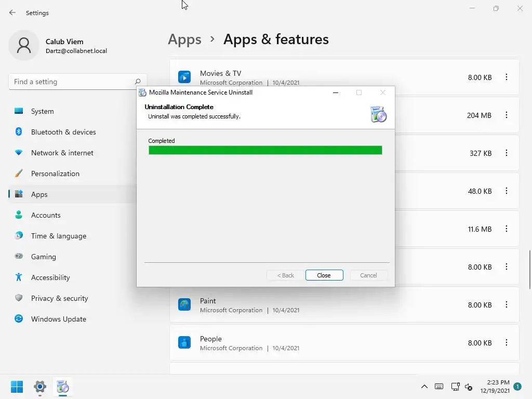Image resolution: width=532 pixels, height=399 pixels.
Task: Show hidden system tray icons
Action: click(x=424, y=387)
